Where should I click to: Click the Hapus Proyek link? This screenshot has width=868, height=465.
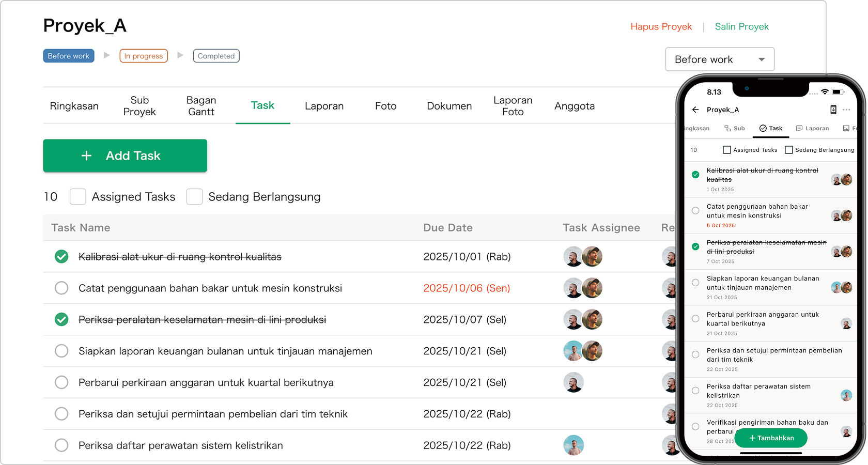pos(661,27)
